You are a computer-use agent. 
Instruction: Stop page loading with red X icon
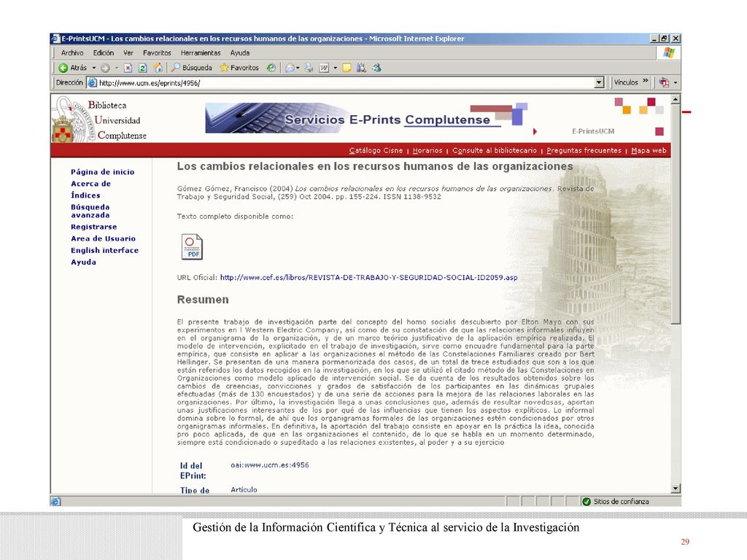pyautogui.click(x=128, y=68)
